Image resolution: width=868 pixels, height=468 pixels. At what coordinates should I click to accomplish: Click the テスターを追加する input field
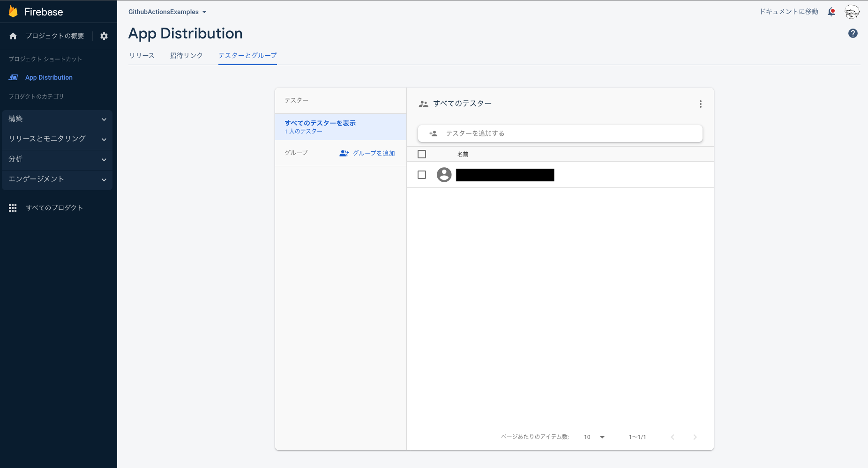560,133
